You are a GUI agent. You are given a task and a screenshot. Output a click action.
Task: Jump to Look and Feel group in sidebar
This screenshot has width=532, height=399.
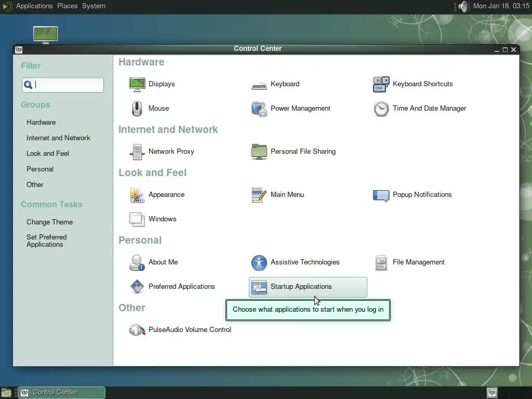click(x=48, y=153)
